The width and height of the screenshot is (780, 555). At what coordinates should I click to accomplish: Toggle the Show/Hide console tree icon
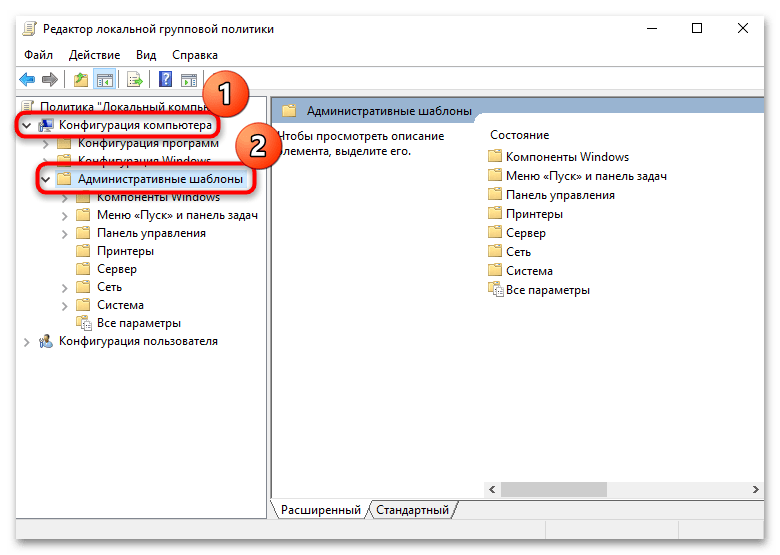click(104, 79)
